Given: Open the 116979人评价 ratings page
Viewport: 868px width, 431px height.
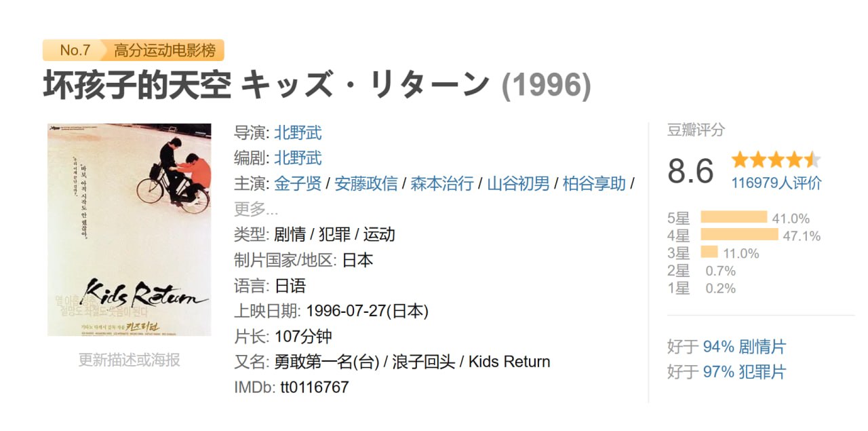Looking at the screenshot, I should pyautogui.click(x=776, y=183).
